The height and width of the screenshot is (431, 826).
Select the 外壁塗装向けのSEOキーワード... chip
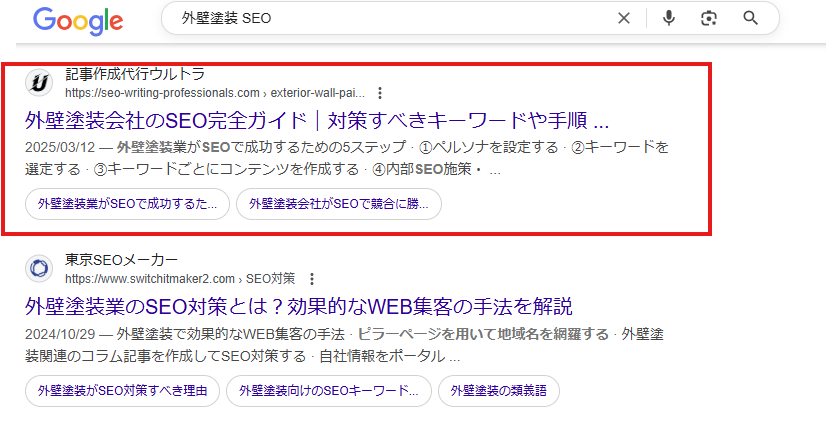click(328, 390)
